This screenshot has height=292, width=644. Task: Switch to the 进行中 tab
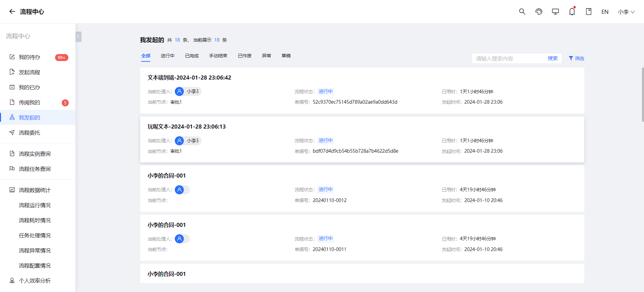[167, 56]
